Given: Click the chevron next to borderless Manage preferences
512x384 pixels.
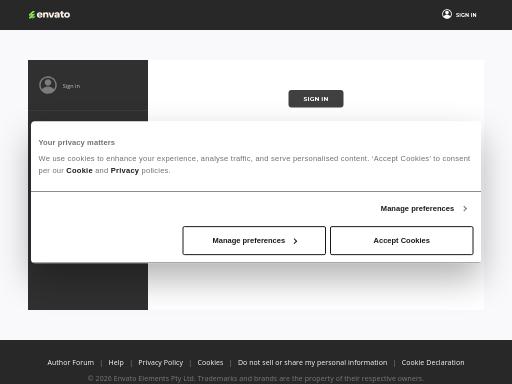Looking at the screenshot, I should point(465,209).
